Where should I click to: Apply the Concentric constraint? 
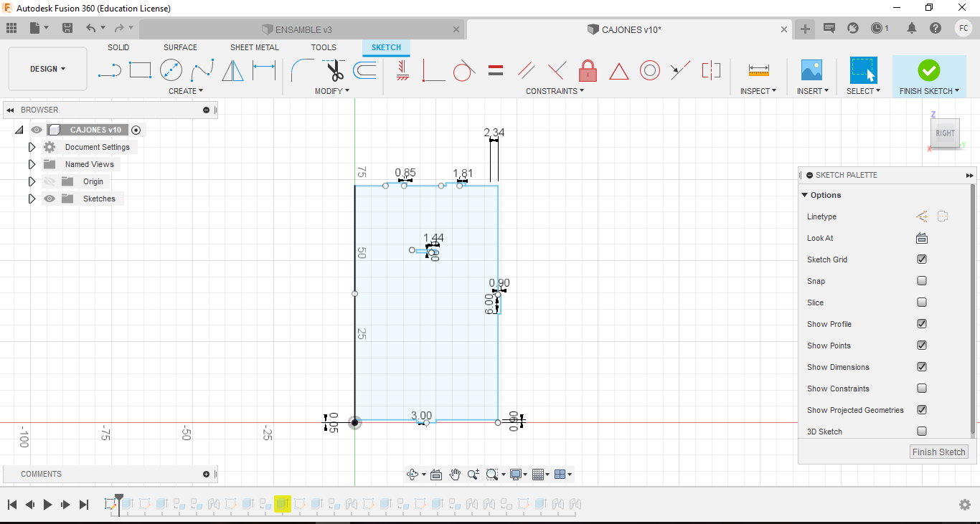[x=649, y=70]
